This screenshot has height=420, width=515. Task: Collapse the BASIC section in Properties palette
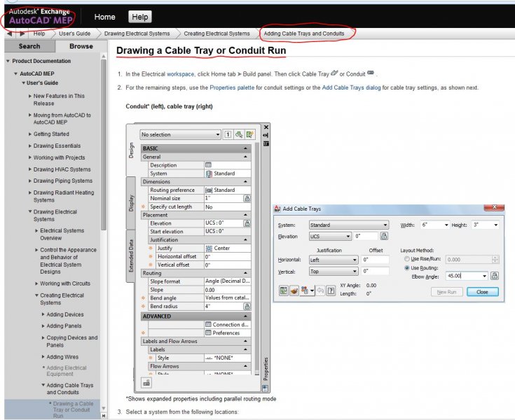tap(245, 148)
